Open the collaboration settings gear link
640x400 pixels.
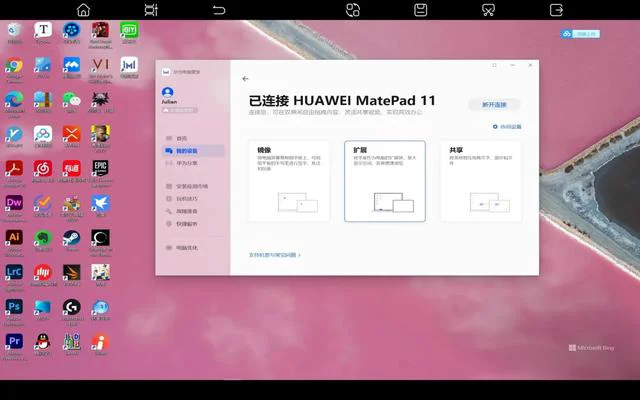[x=507, y=127]
